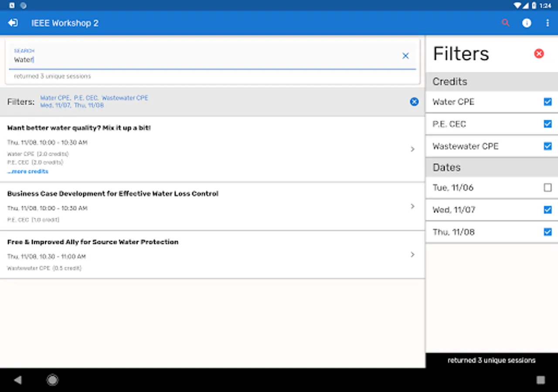The height and width of the screenshot is (392, 558).
Task: Open the Source Water Protection session chevron
Action: tap(412, 254)
